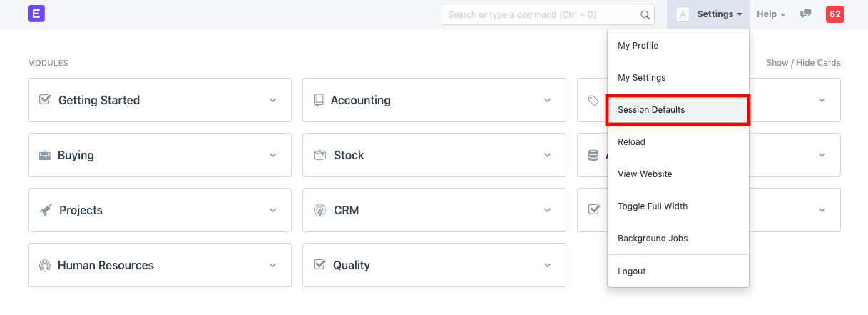Open the chat bubbles icon
The width and height of the screenshot is (868, 315).
point(806,14)
